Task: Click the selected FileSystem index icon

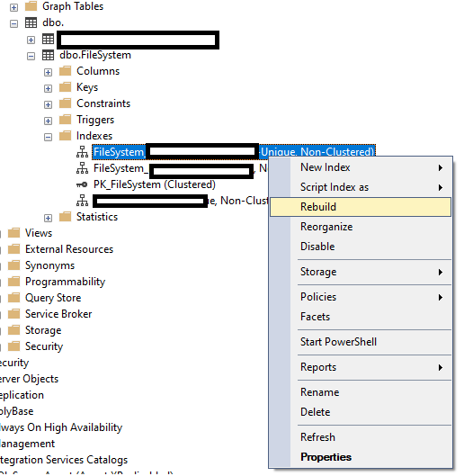Action: [x=82, y=152]
